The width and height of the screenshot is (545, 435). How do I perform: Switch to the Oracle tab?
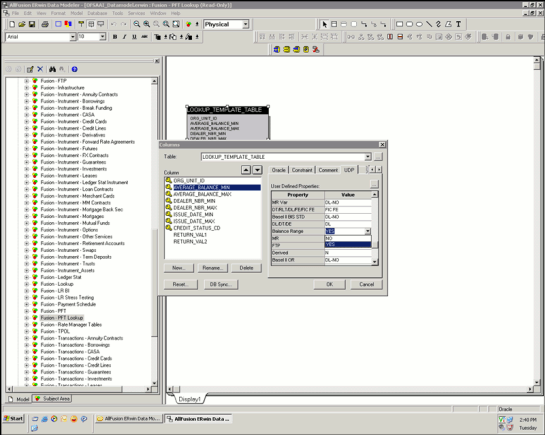[x=278, y=170]
